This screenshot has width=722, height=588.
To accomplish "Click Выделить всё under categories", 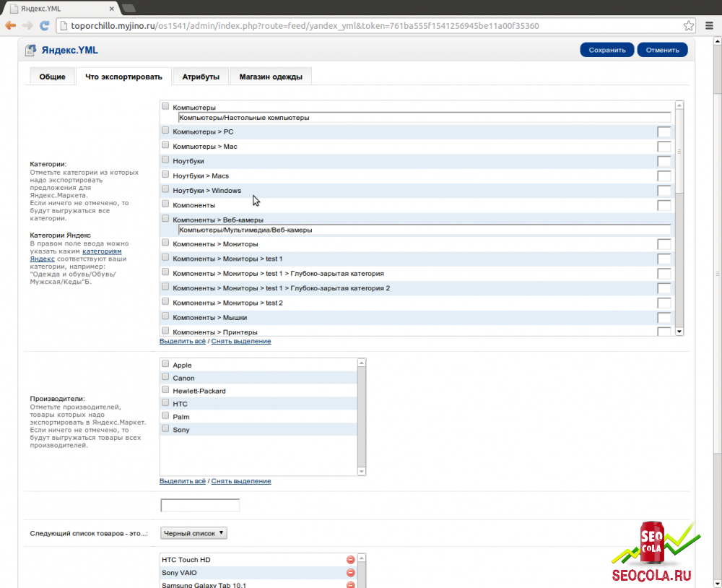I will pos(183,342).
